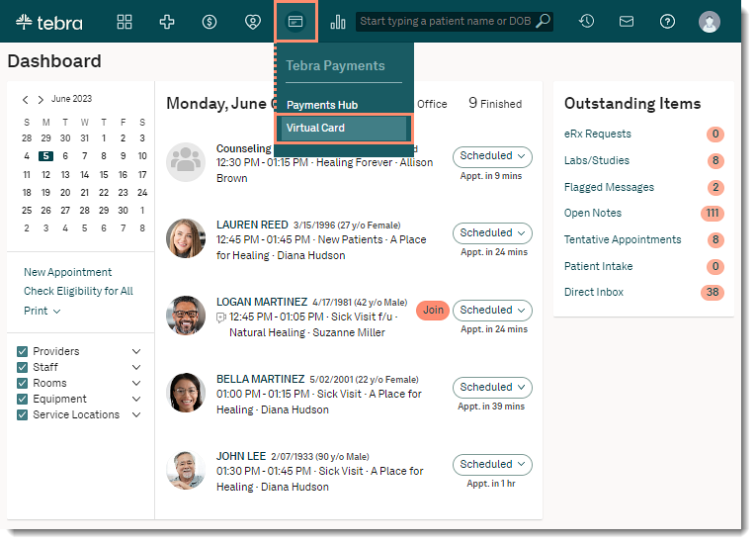Screen dimensions: 756x544
Task: Click the patient search input field
Action: [445, 21]
